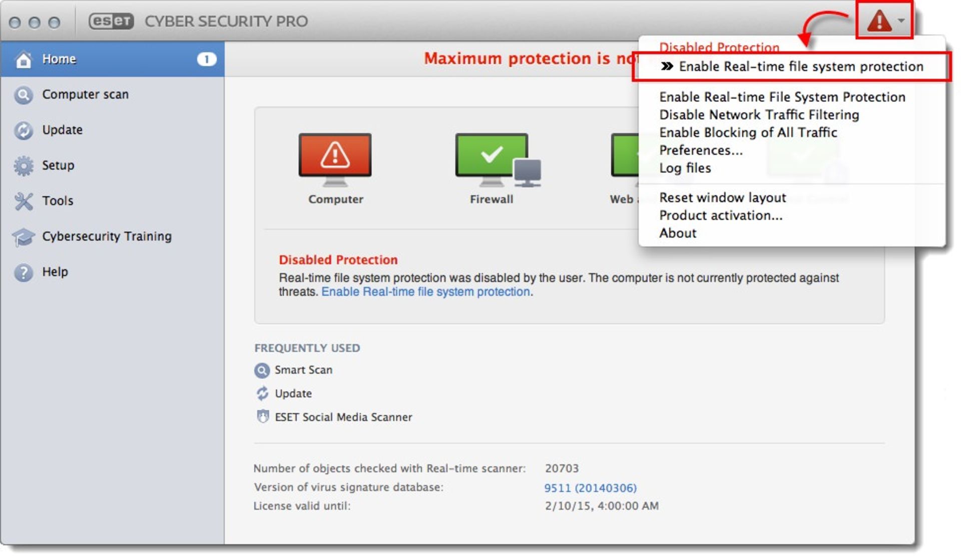Screen dimensions: 961x560
Task: Click the Smart Scan magnifier icon
Action: coord(262,370)
